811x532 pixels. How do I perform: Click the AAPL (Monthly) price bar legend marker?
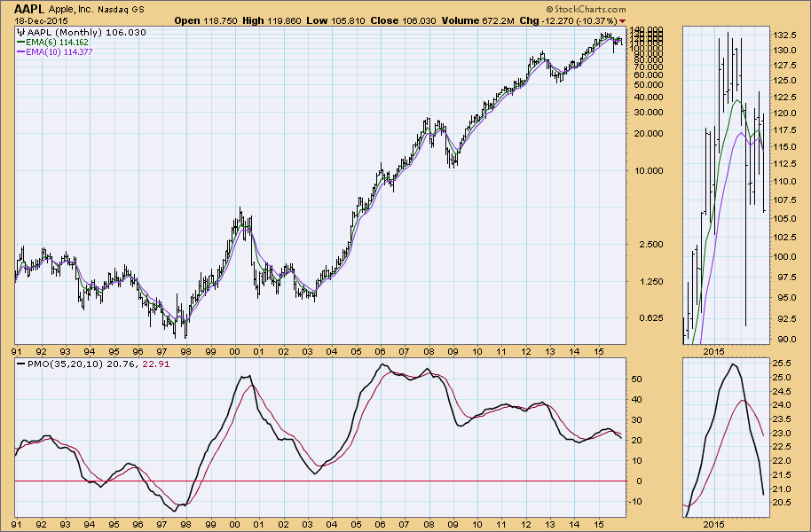[x=20, y=33]
